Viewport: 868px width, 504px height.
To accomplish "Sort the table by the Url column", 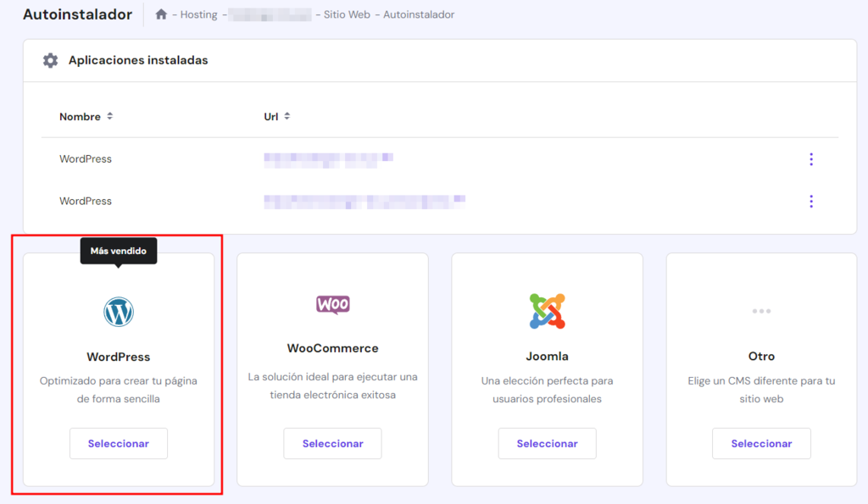I will pos(287,117).
